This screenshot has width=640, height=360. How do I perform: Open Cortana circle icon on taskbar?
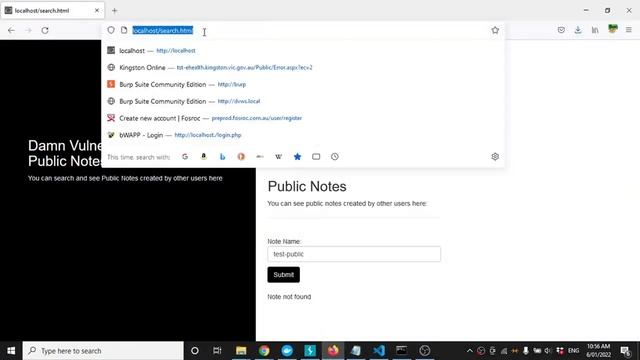tap(195, 351)
